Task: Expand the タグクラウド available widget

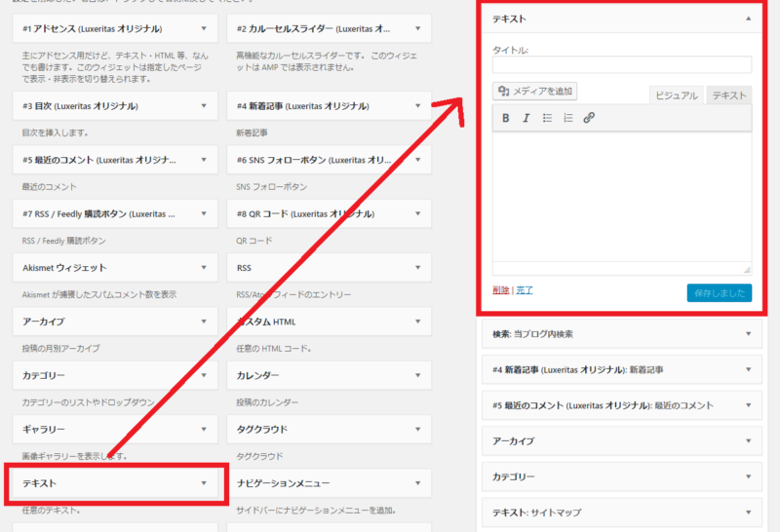Action: click(417, 429)
